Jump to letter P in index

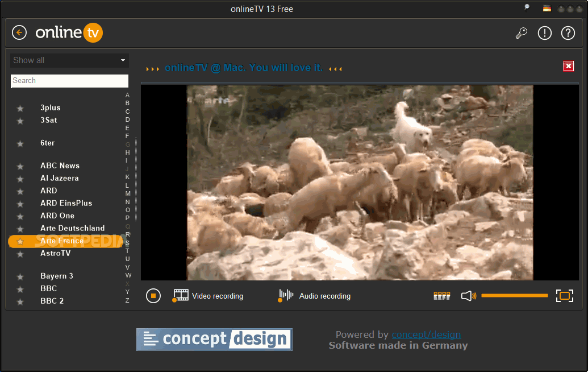pos(127,218)
